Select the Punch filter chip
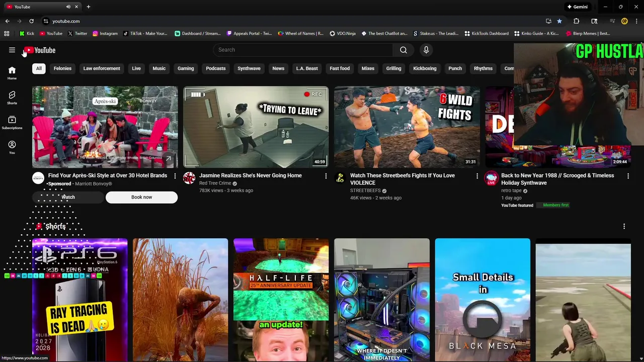644x362 pixels. click(x=455, y=68)
